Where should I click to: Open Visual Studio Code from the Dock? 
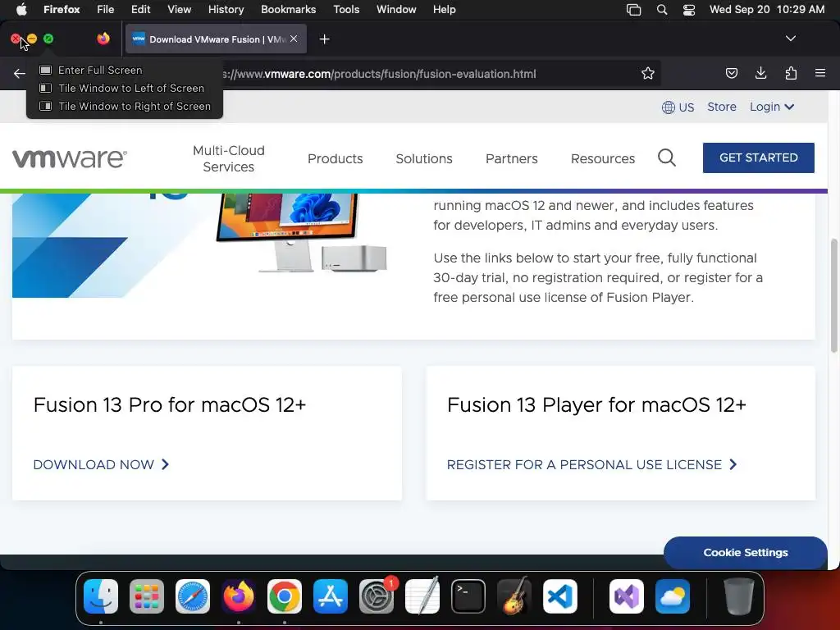(559, 596)
